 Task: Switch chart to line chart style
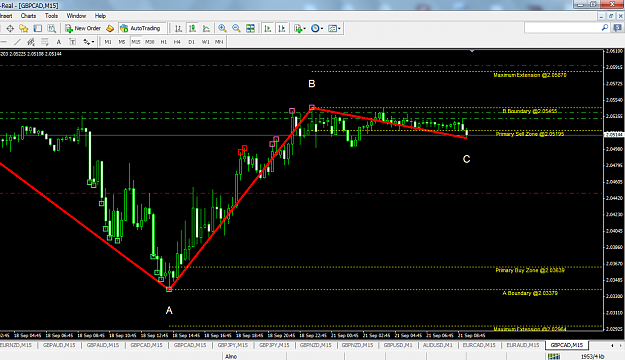click(206, 28)
